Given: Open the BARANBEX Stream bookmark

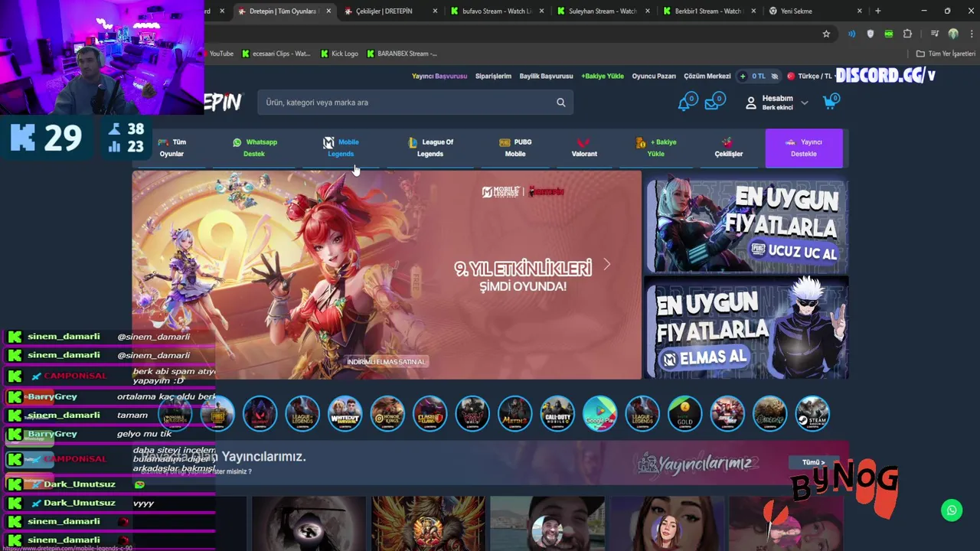Looking at the screenshot, I should (x=402, y=54).
